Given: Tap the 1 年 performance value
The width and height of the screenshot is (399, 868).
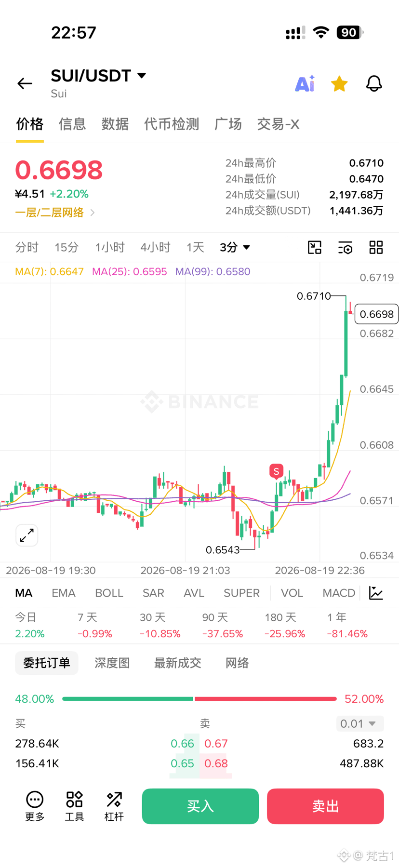Looking at the screenshot, I should pos(347,634).
